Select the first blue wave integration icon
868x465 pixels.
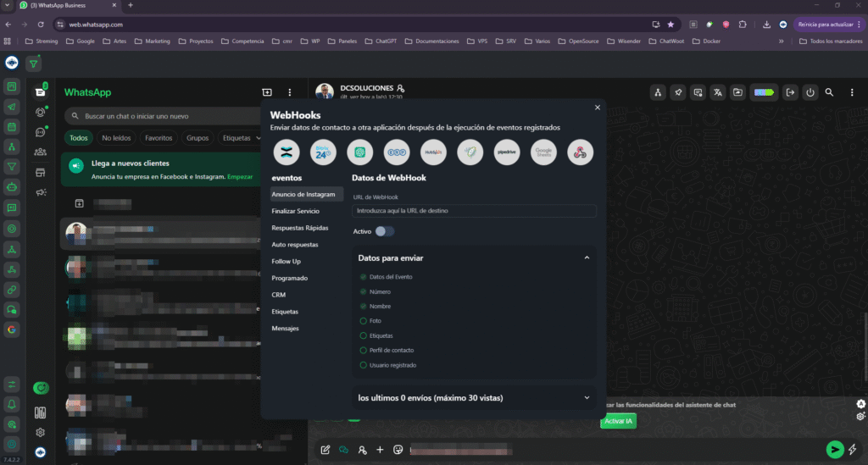pyautogui.click(x=287, y=152)
